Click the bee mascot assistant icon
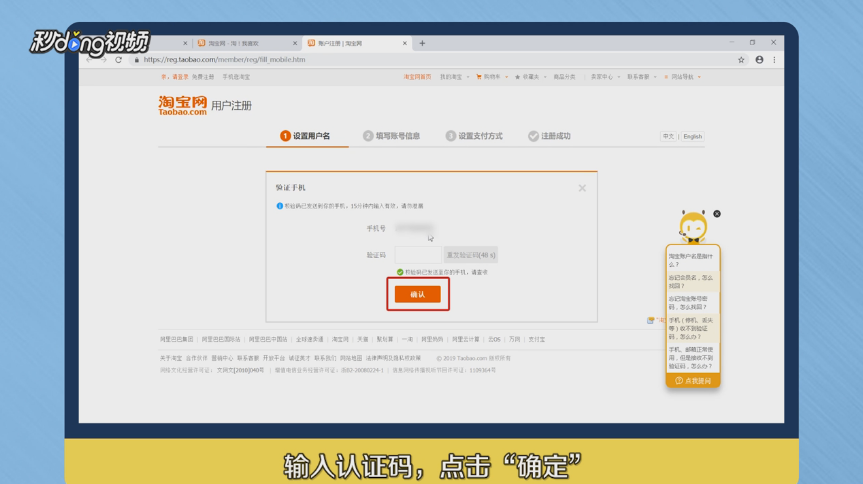 pos(692,227)
